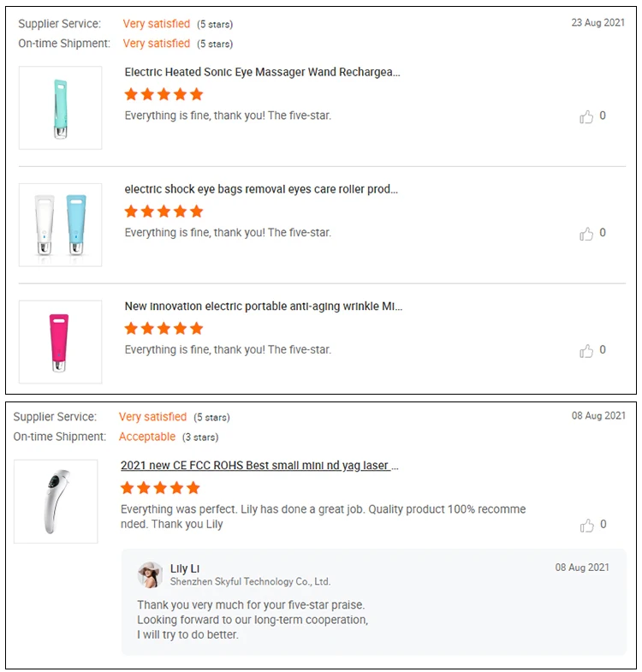Open electric shock eye bags removal link
Viewport: 642px width, 672px height.
coord(261,189)
